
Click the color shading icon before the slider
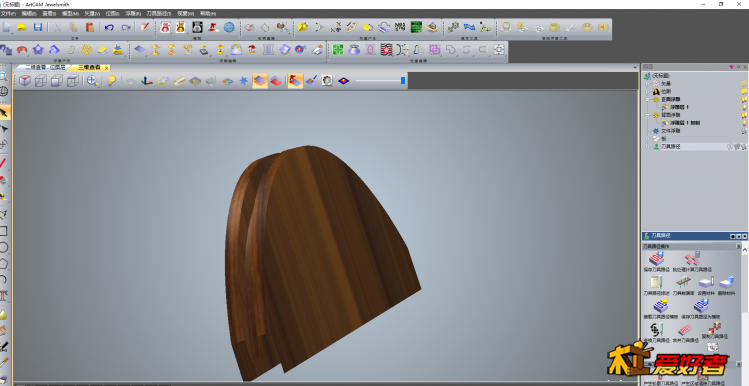coord(343,81)
